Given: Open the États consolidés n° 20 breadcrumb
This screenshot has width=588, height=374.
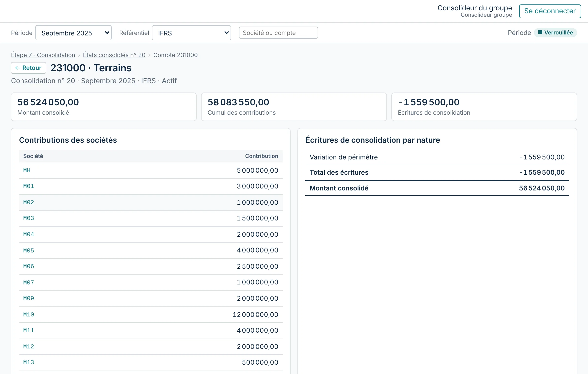Looking at the screenshot, I should click(x=114, y=55).
